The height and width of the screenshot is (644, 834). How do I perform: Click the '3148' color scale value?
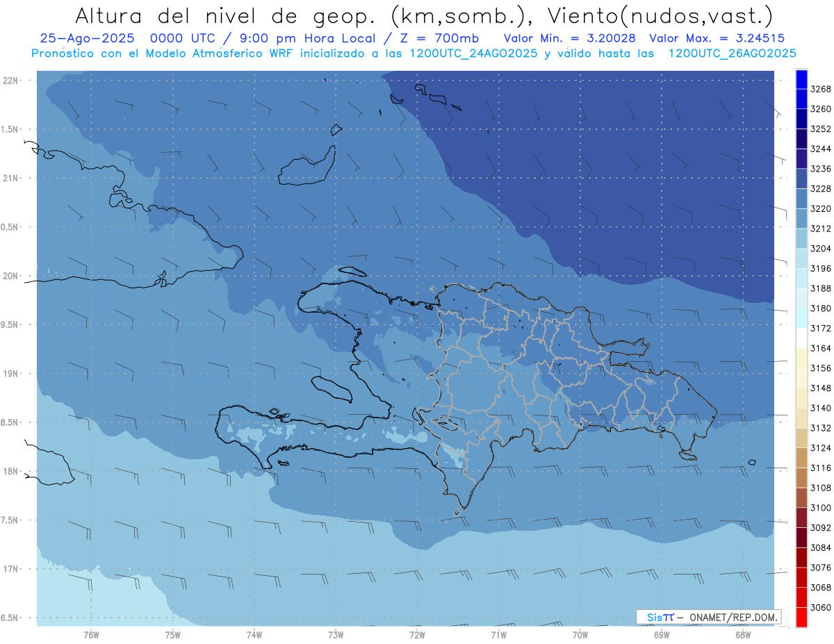pyautogui.click(x=821, y=388)
